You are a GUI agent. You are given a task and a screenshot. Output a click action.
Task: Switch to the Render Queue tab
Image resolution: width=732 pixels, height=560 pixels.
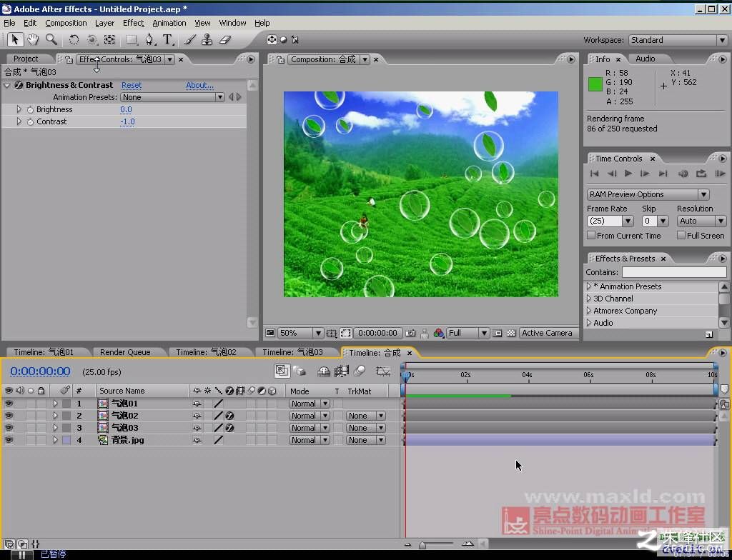pyautogui.click(x=125, y=352)
